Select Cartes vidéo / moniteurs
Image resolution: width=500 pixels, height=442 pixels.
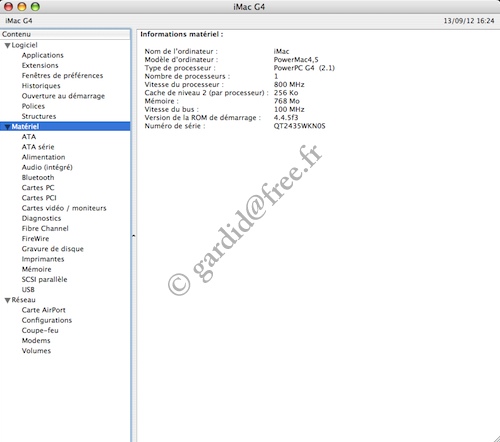click(64, 208)
